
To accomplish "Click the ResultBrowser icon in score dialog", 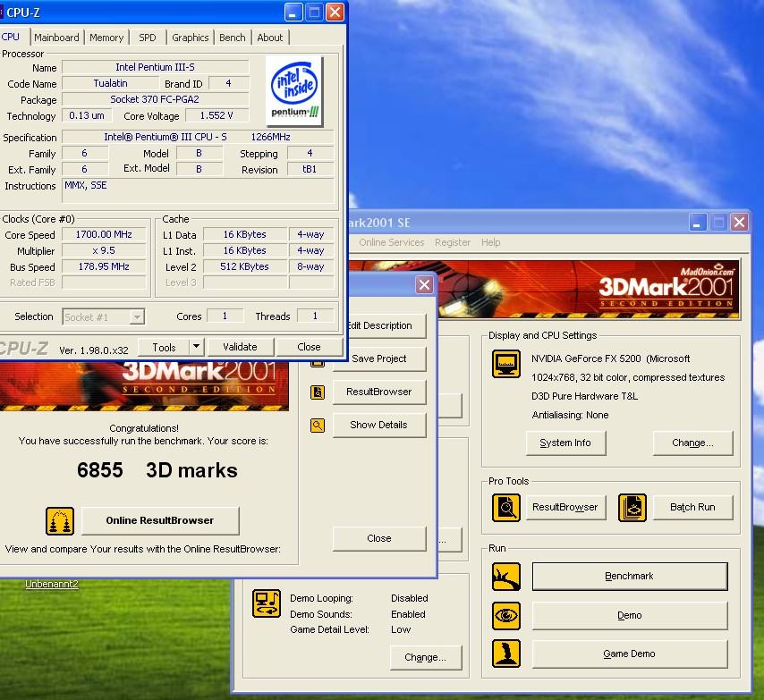I will [318, 392].
